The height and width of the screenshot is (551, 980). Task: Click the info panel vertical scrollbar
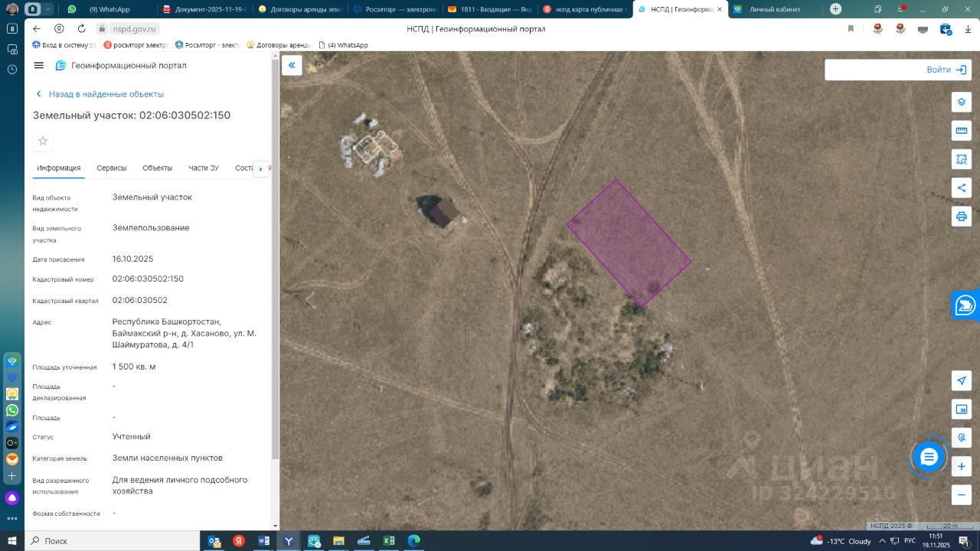pos(276,260)
